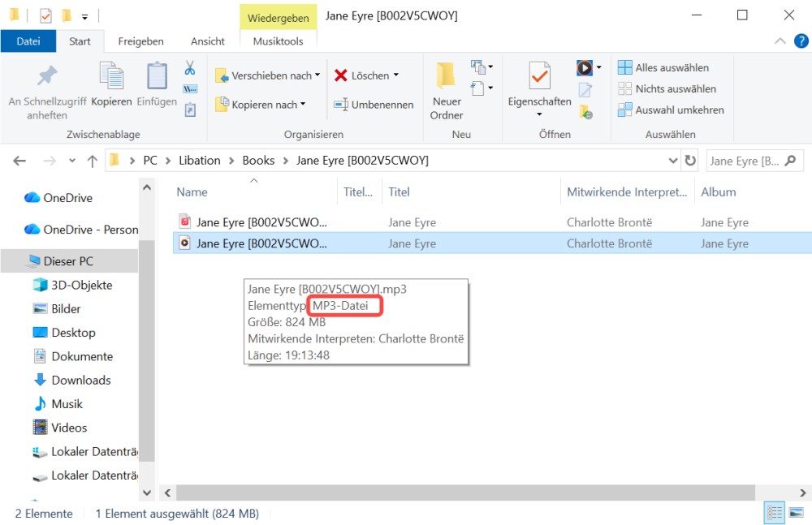
Task: Sort by the Titel column header
Action: (x=400, y=192)
